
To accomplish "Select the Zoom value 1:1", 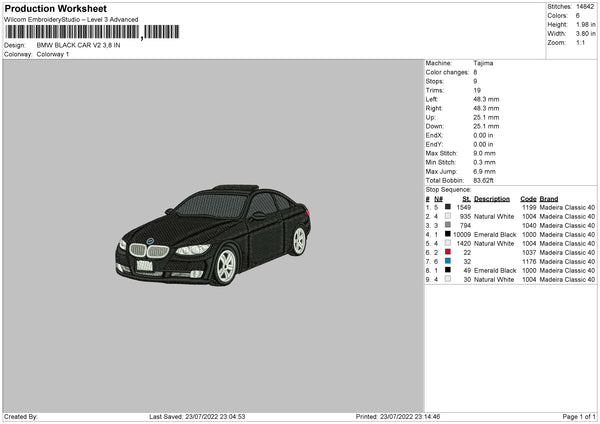I will [x=580, y=42].
